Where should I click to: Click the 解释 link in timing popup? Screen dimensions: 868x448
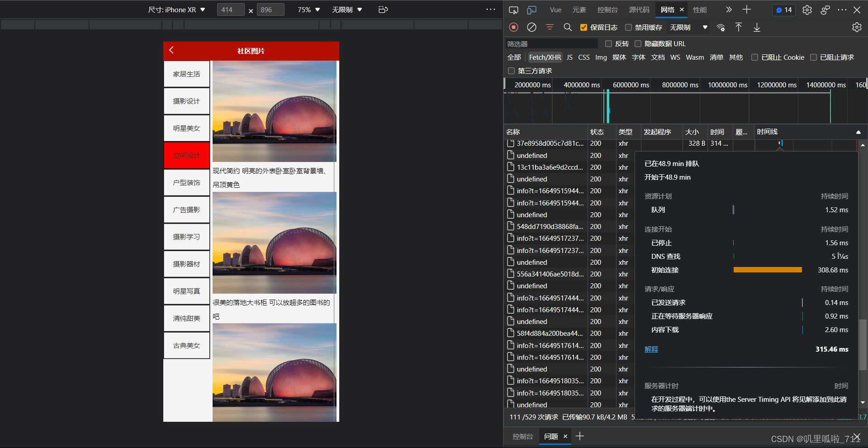[651, 349]
